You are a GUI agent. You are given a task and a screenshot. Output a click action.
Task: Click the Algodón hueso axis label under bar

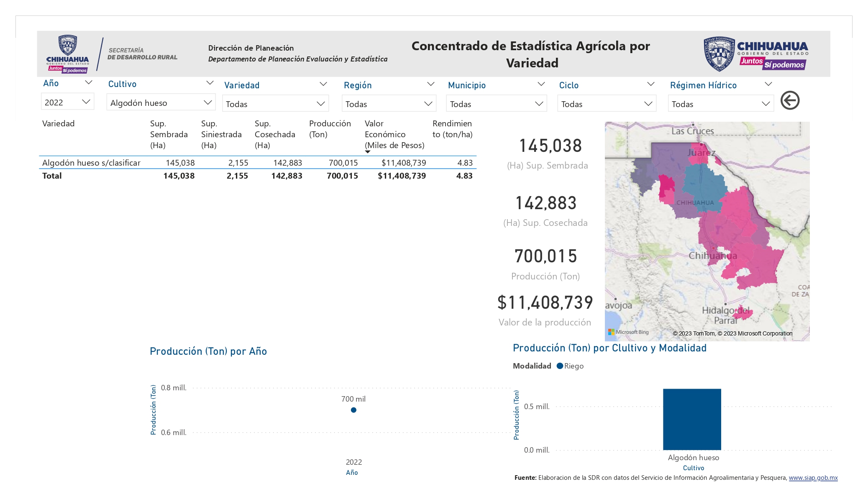(694, 458)
